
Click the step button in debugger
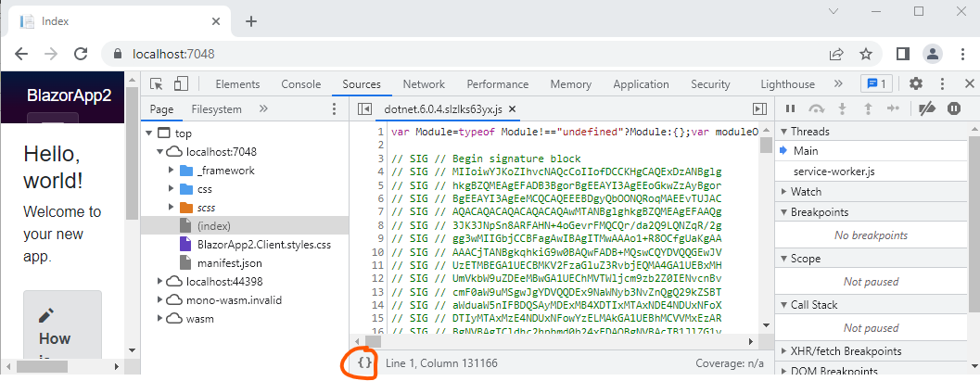[893, 108]
